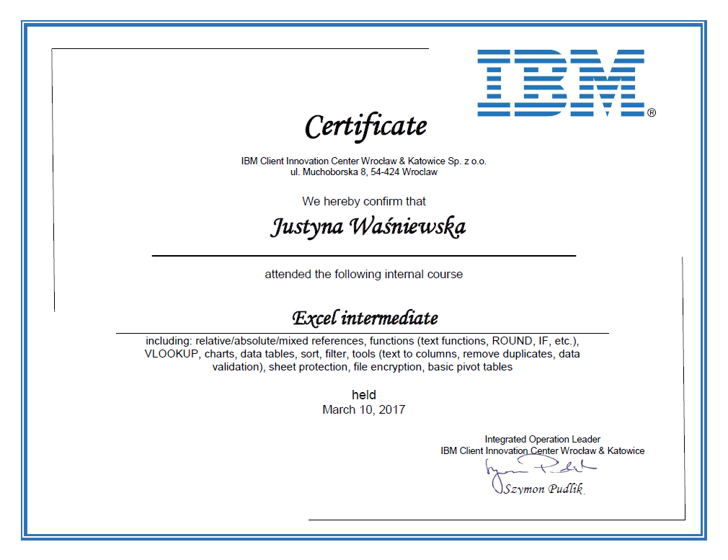Click "attended the following internal course"
The width and height of the screenshot is (728, 560).
coord(363,275)
